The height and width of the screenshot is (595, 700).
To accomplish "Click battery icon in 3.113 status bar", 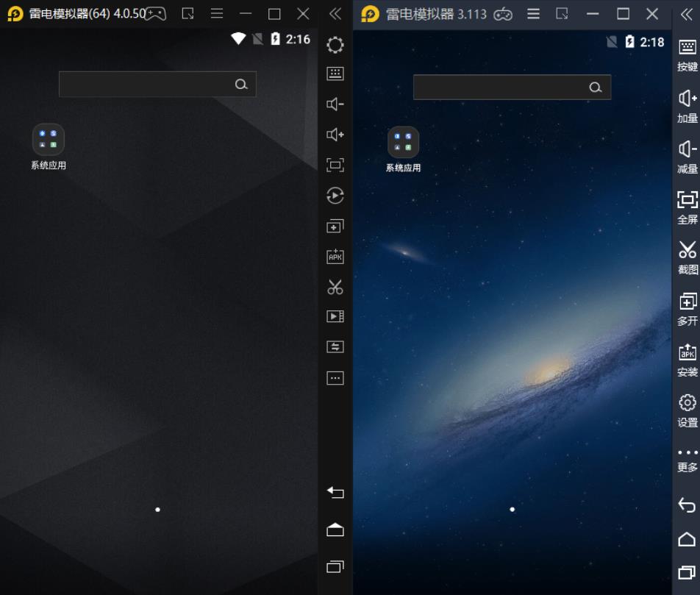I will (x=629, y=41).
